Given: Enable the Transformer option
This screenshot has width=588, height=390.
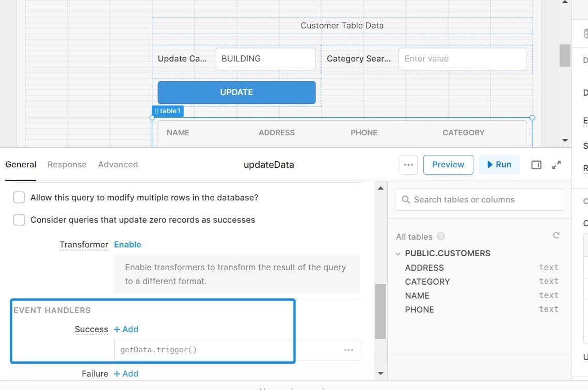Looking at the screenshot, I should tap(128, 244).
